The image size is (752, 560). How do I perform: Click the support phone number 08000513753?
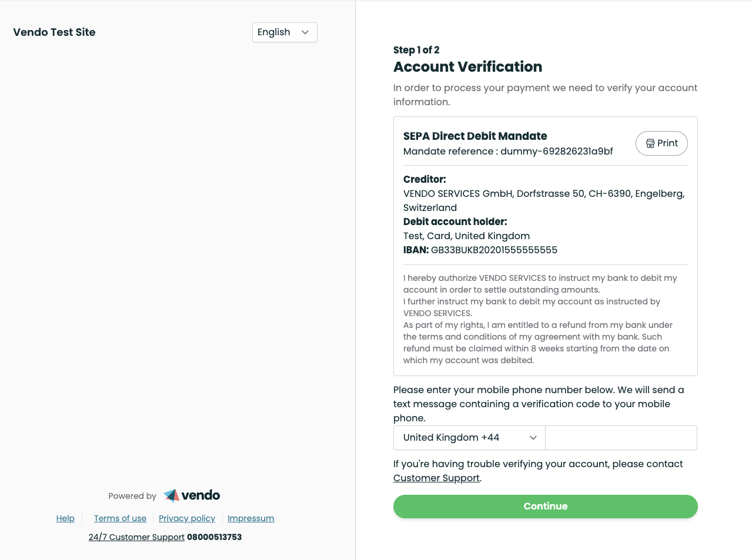[214, 537]
